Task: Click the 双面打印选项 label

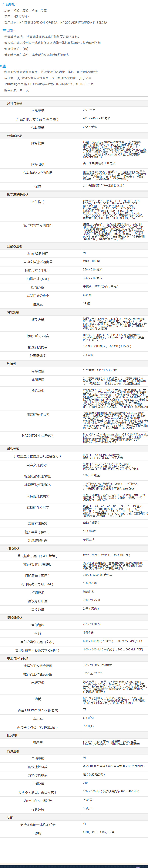Action: [38, 524]
